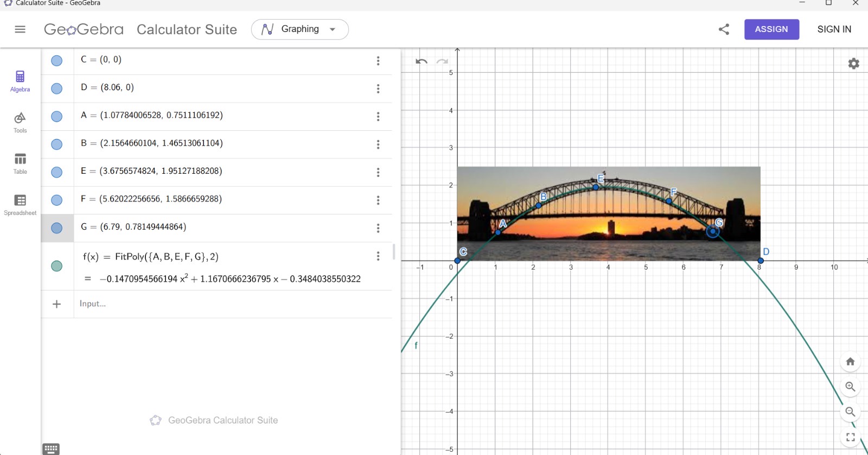Click the share icon
This screenshot has width=868, height=455.
[724, 29]
